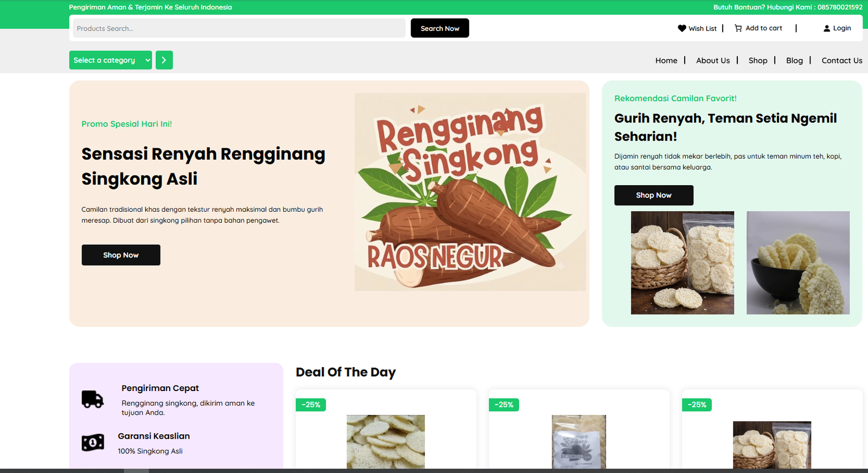
Task: Click the Sensasi Renyah Rengginang Singkong Asli heading
Action: [203, 166]
